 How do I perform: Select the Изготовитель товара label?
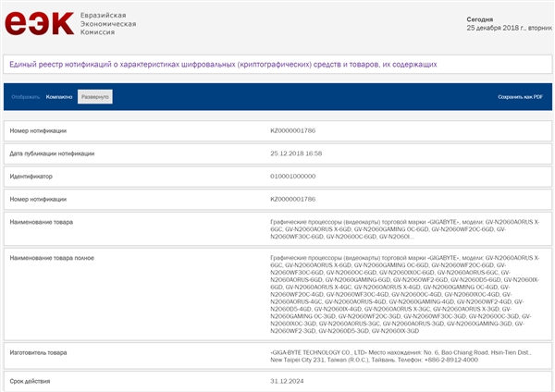(38, 352)
